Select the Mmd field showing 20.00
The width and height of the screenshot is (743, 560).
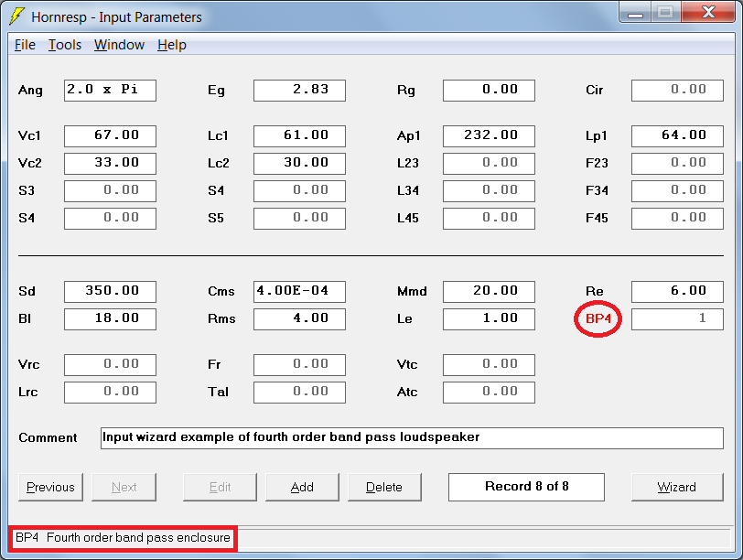click(x=489, y=292)
